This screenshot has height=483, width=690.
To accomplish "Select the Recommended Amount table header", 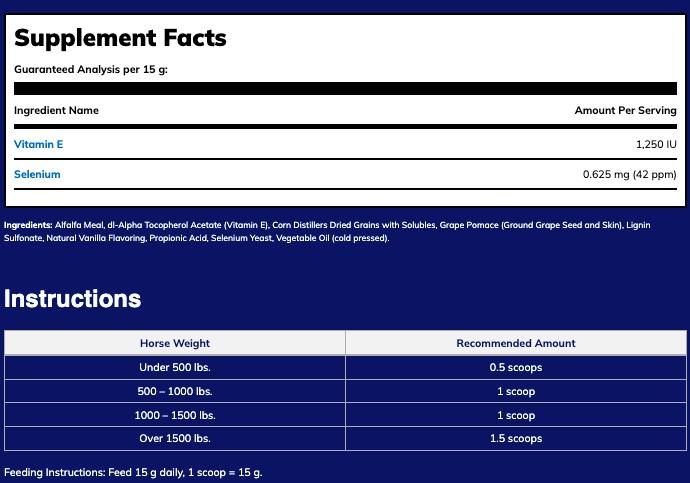I will pyautogui.click(x=515, y=343).
